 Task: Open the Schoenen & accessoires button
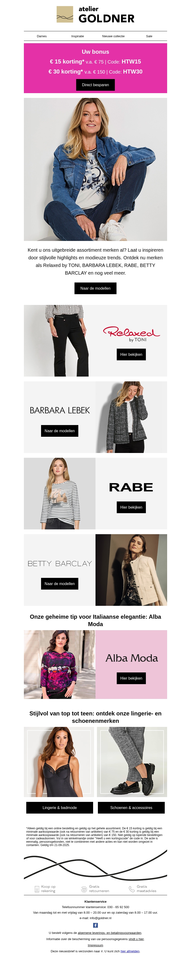(131, 807)
